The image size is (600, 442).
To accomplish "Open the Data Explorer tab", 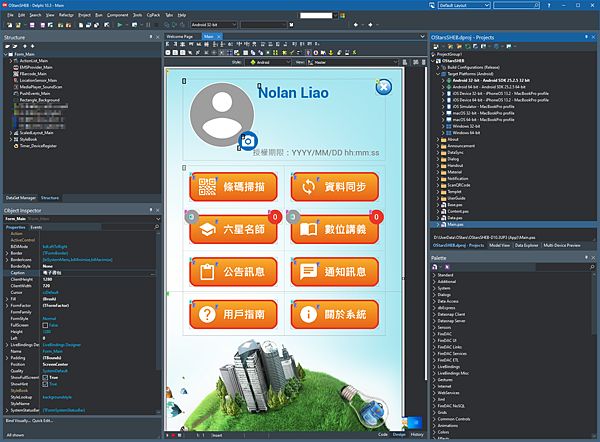I will [527, 245].
